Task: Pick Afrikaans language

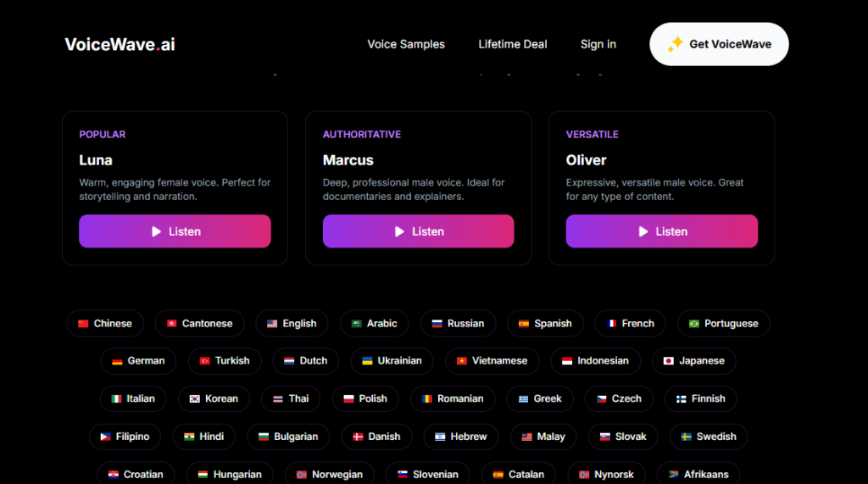Action: (698, 474)
